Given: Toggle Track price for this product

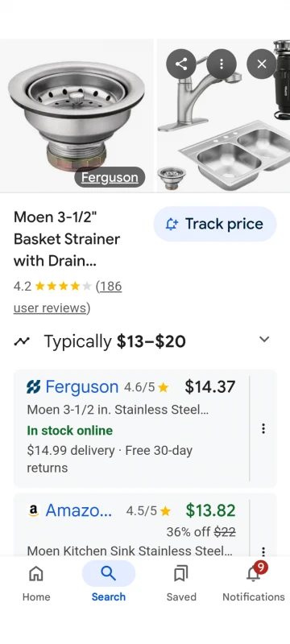Looking at the screenshot, I should pos(215,224).
